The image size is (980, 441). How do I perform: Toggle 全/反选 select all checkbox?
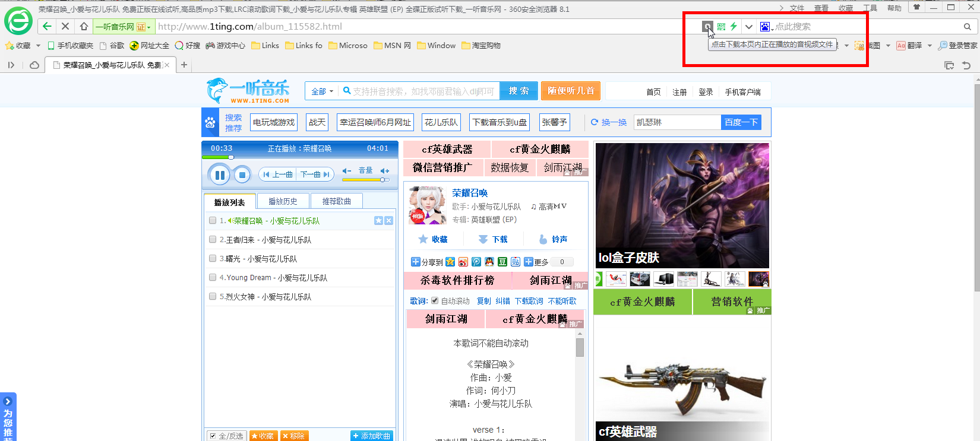pyautogui.click(x=213, y=436)
